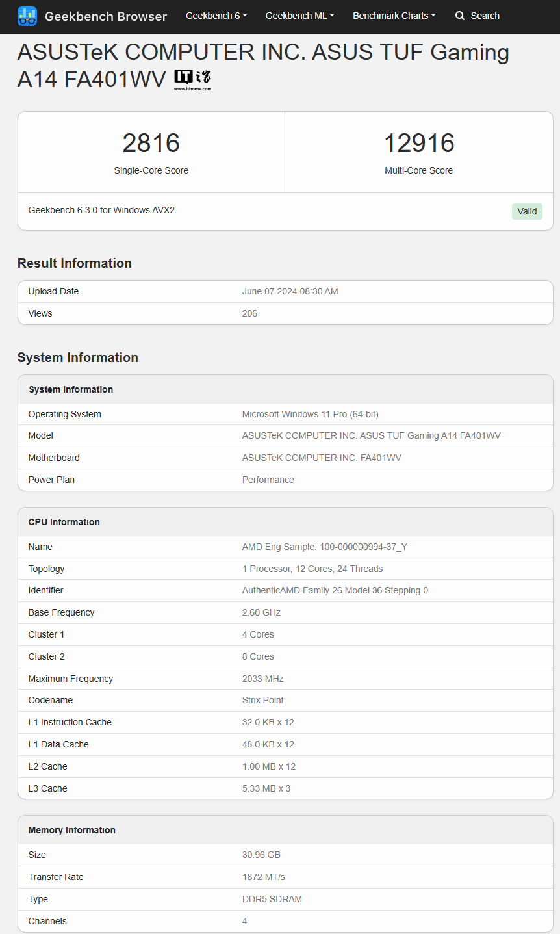Click the System Information table header
The width and height of the screenshot is (560, 934).
(x=285, y=389)
